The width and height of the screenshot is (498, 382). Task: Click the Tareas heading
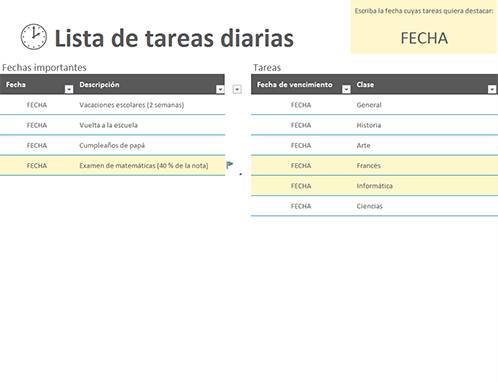267,68
